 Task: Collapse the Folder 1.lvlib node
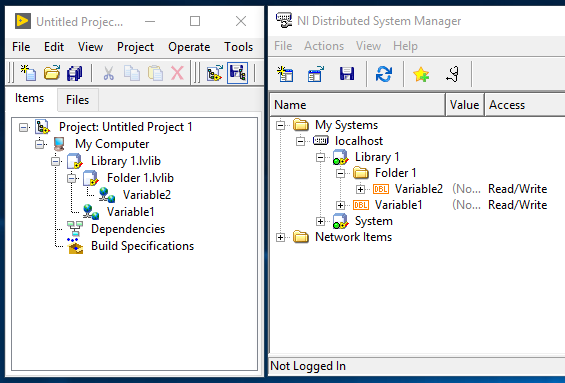(x=72, y=178)
